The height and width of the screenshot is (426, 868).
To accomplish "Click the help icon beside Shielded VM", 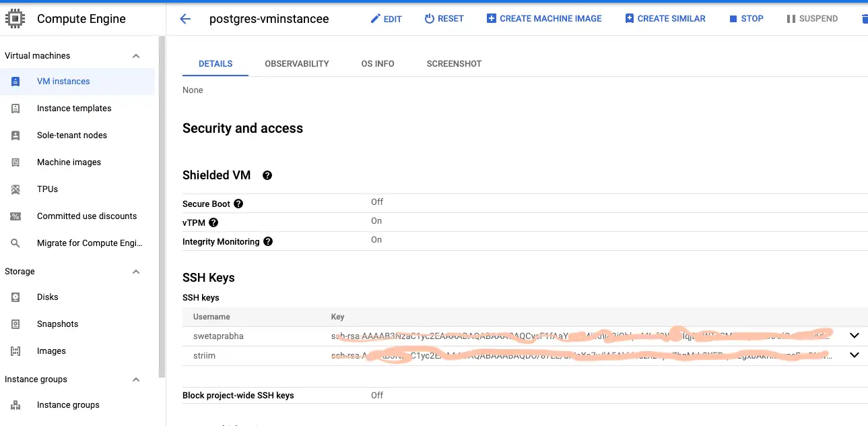I will click(x=267, y=175).
